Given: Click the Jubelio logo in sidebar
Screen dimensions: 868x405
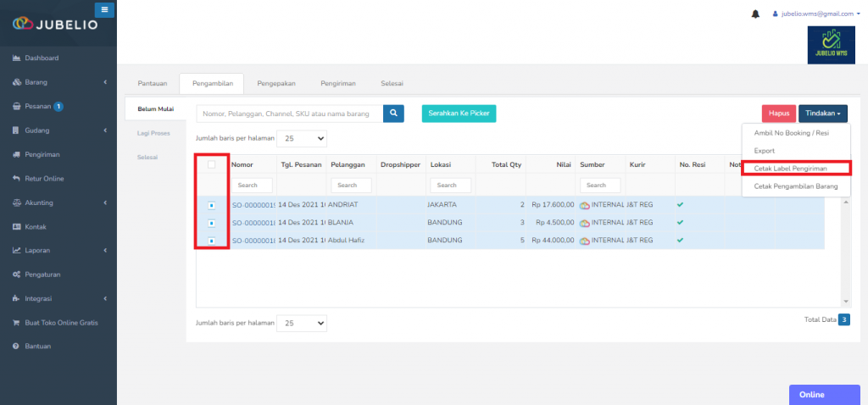Looking at the screenshot, I should pyautogui.click(x=55, y=24).
